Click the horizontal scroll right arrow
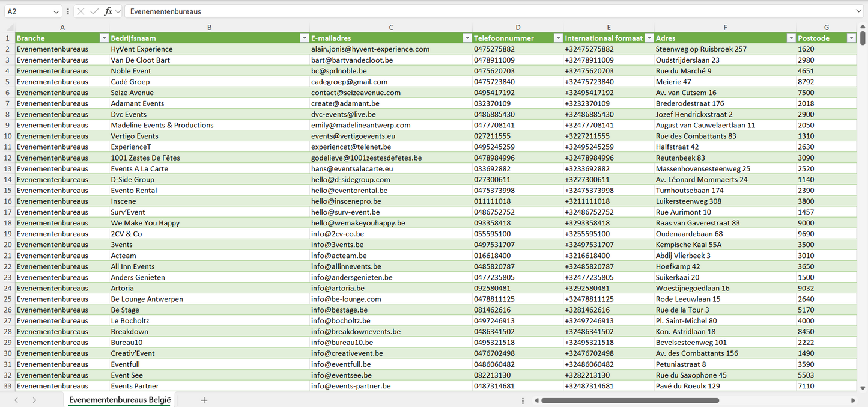This screenshot has height=407, width=868. 853,400
